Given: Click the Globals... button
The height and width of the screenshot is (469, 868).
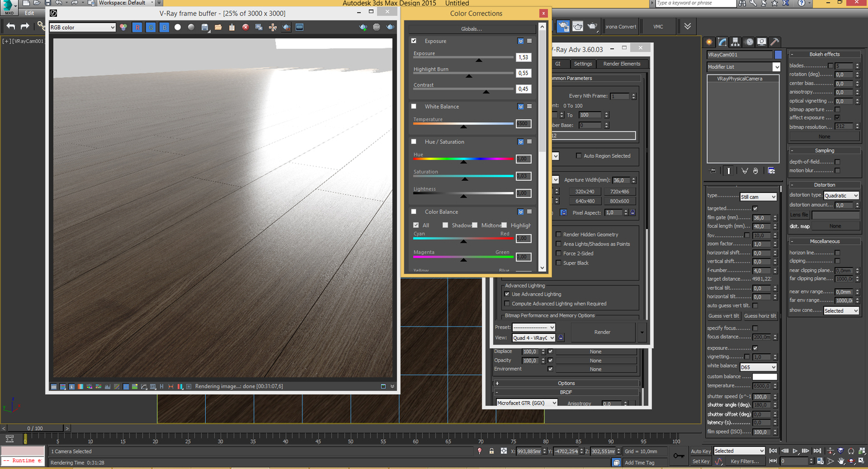Looking at the screenshot, I should (x=471, y=29).
